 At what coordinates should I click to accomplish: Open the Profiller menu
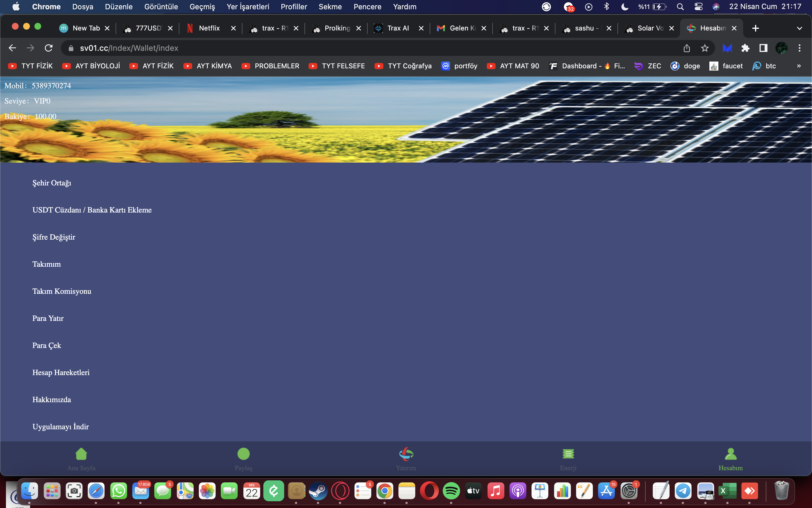294,7
